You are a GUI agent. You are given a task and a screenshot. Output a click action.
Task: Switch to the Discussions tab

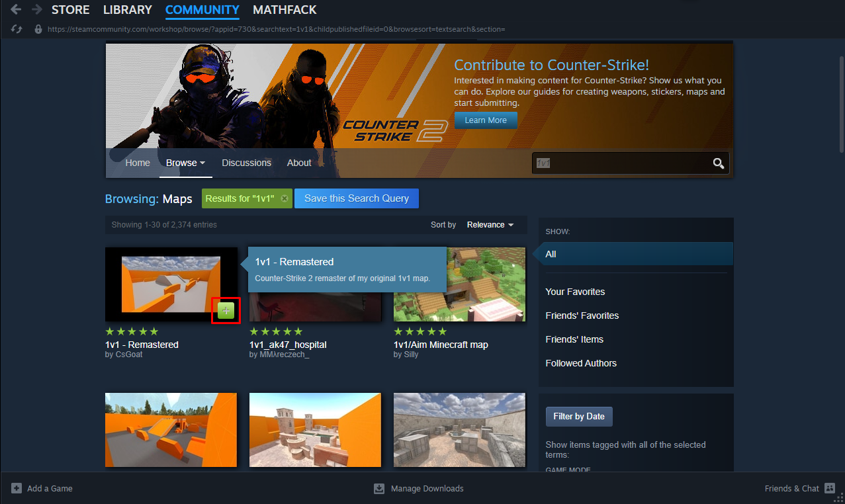coord(246,163)
